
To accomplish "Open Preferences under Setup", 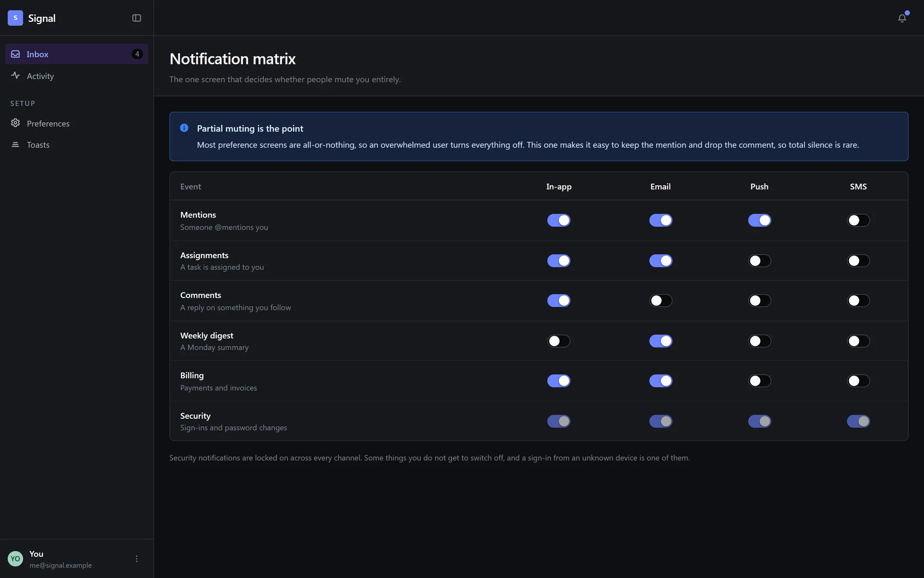I will pos(77,123).
